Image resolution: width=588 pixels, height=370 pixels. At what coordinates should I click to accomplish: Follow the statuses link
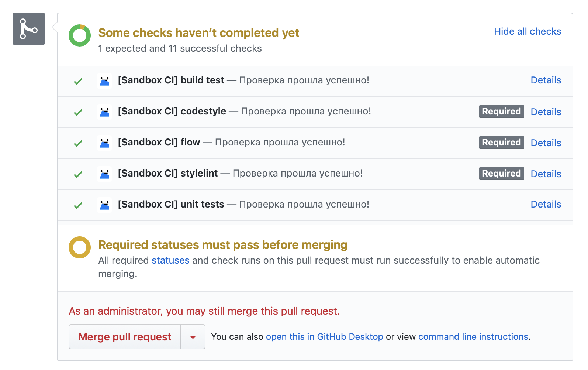pyautogui.click(x=170, y=260)
